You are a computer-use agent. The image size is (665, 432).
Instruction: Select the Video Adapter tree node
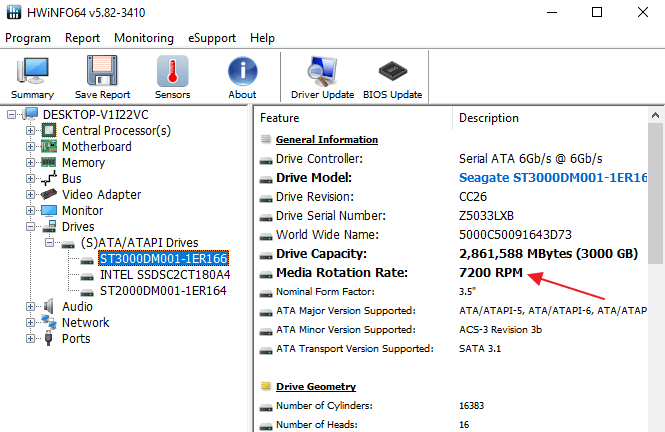pos(101,195)
